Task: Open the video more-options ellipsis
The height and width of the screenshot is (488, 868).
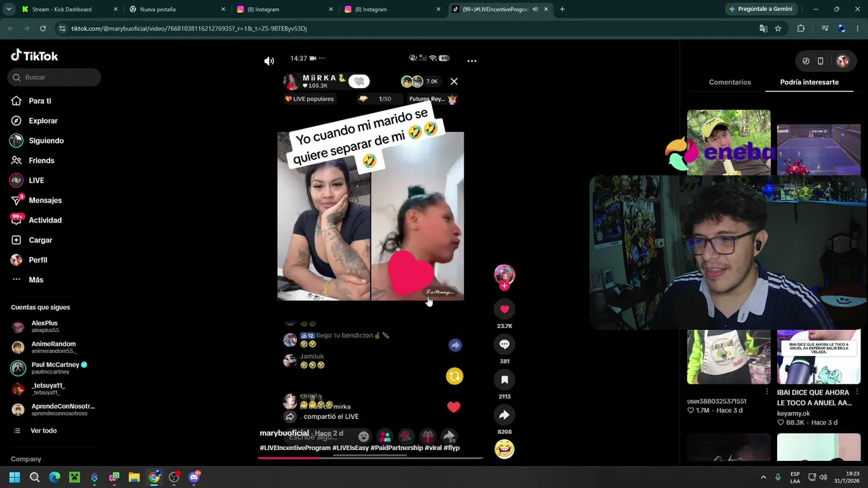Action: pos(472,61)
